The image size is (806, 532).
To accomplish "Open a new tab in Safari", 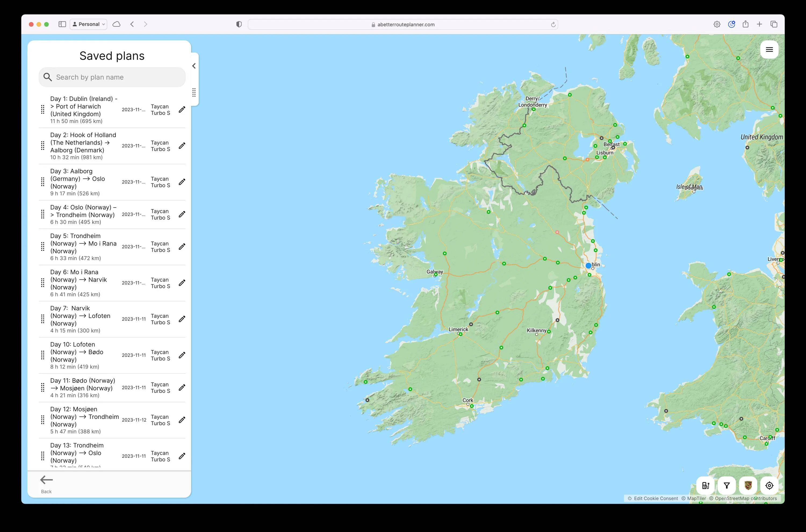I will (x=759, y=24).
